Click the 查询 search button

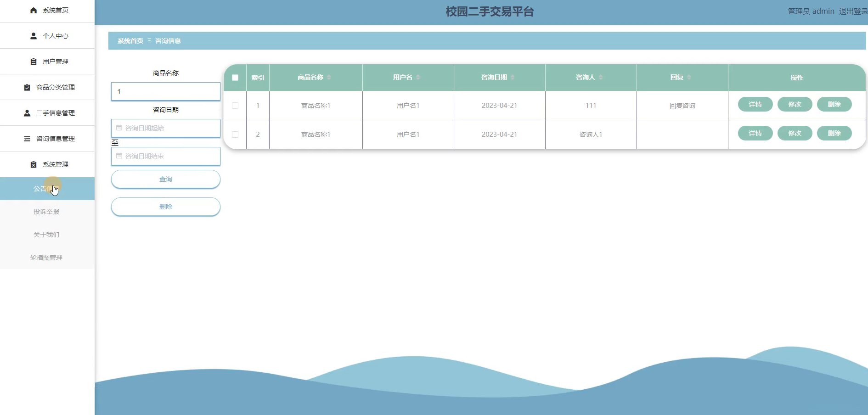166,179
